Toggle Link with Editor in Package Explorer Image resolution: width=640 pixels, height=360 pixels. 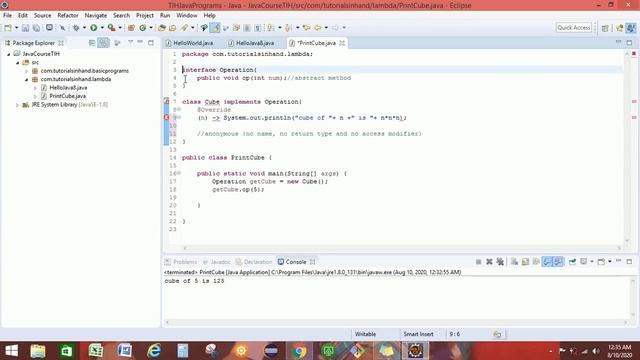click(x=103, y=43)
